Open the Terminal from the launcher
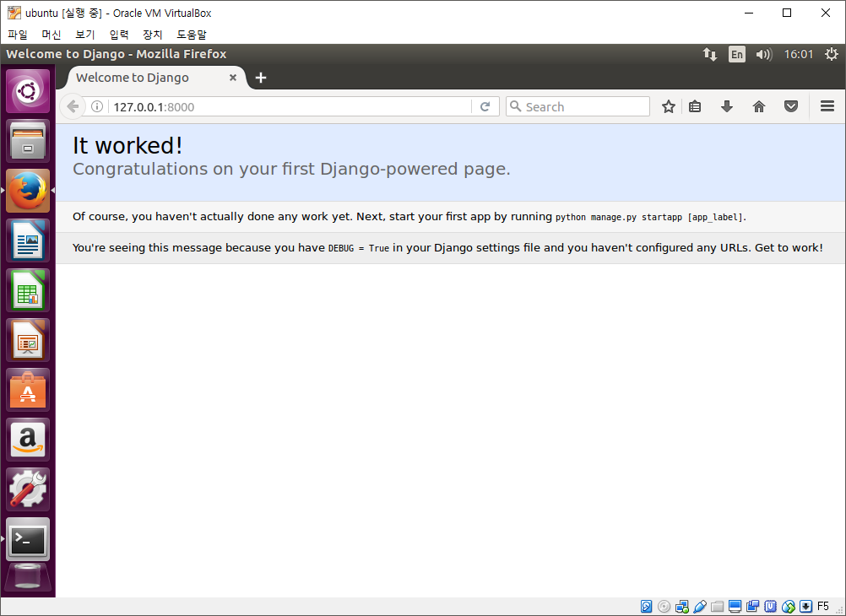The image size is (846, 616). pos(28,539)
